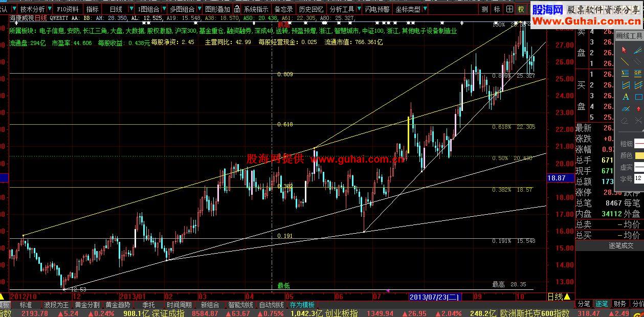
Task: Switch to the 智能划线 tab
Action: click(240, 305)
